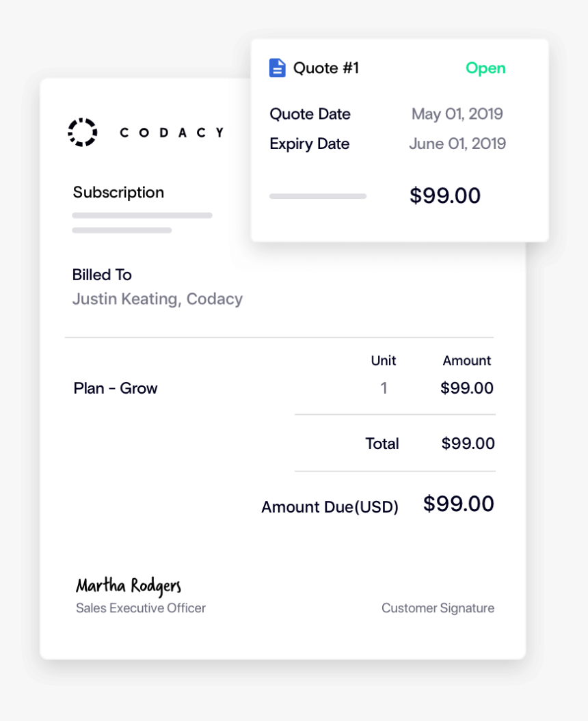Screen dimensions: 588x721
Task: Click the Martha Rodgers signature
Action: [129, 586]
